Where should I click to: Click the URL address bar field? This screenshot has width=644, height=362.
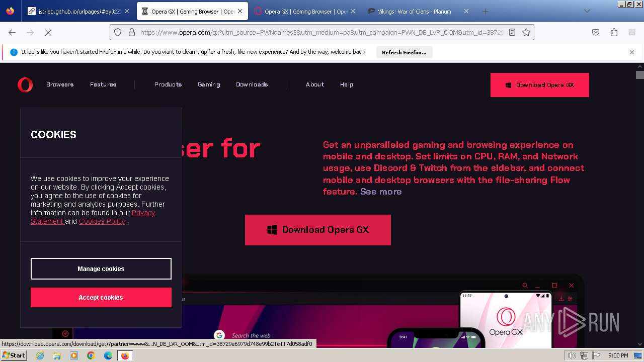pos(322,32)
